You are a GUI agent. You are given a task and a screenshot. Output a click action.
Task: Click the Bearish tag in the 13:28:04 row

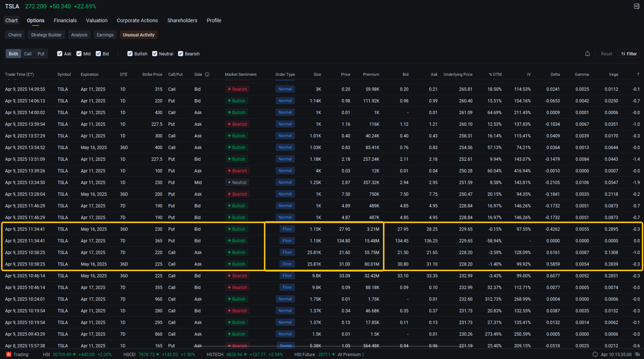[x=237, y=194]
